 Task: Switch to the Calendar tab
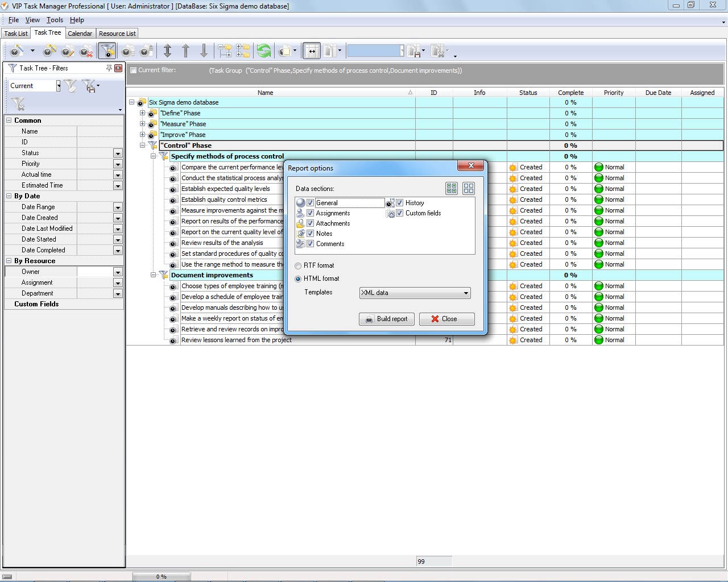pos(80,34)
